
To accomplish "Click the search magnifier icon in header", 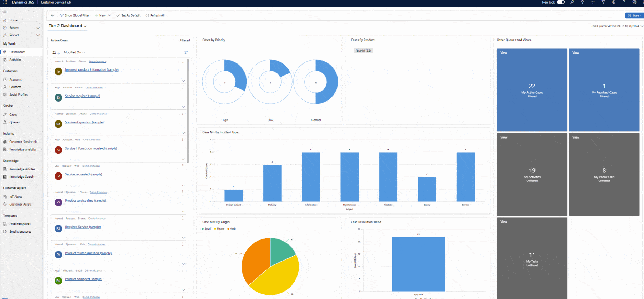I will (572, 2).
